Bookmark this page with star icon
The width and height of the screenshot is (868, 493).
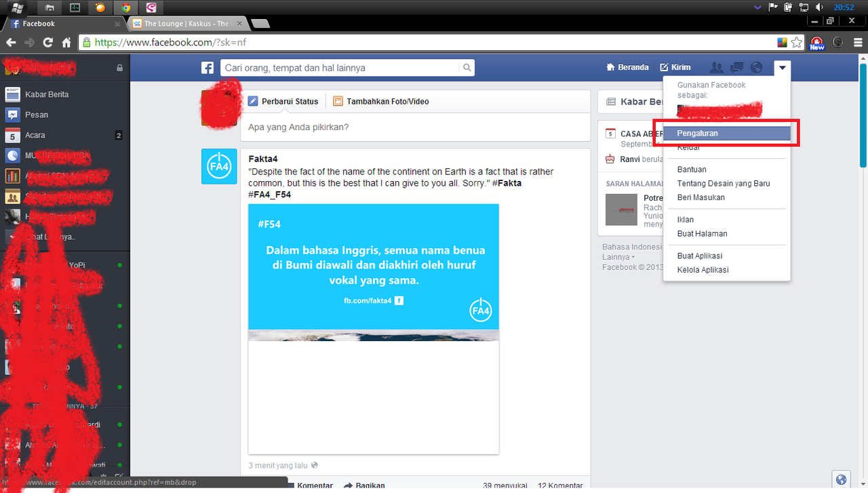(797, 42)
